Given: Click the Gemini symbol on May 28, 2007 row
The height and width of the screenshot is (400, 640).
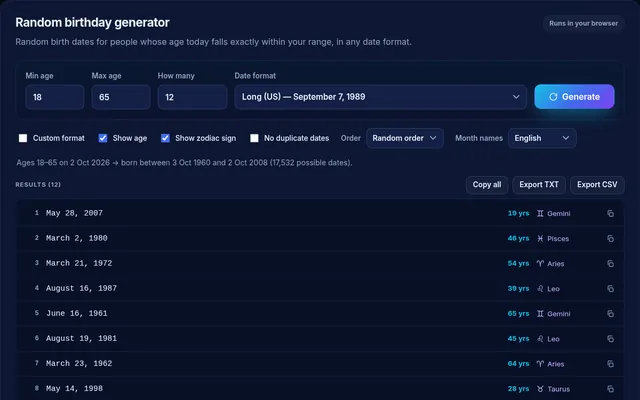Looking at the screenshot, I should tap(540, 213).
